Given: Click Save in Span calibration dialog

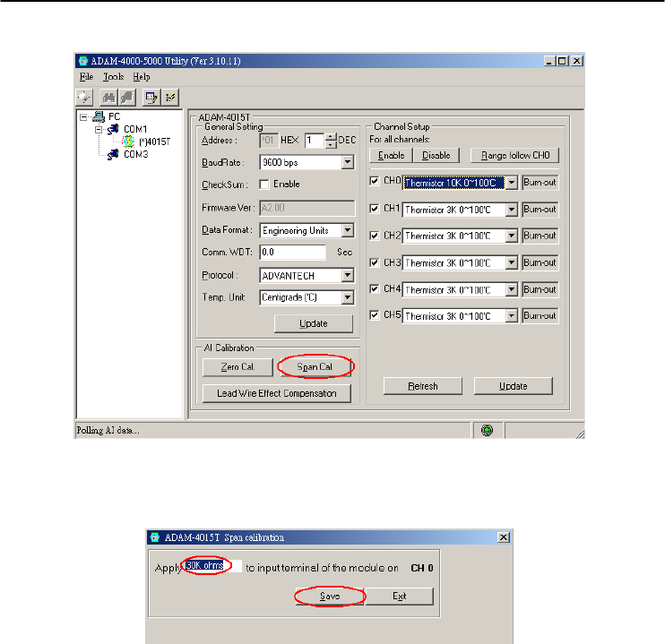Looking at the screenshot, I should point(330,597).
